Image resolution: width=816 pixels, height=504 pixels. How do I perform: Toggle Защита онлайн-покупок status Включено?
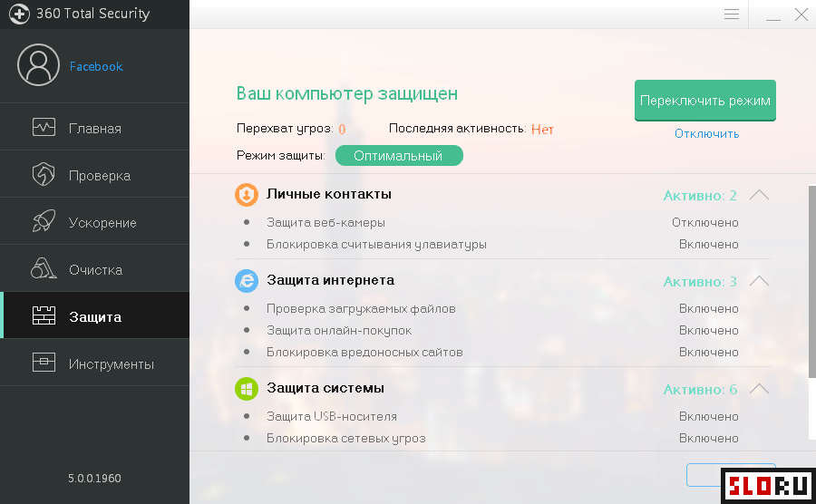point(709,331)
